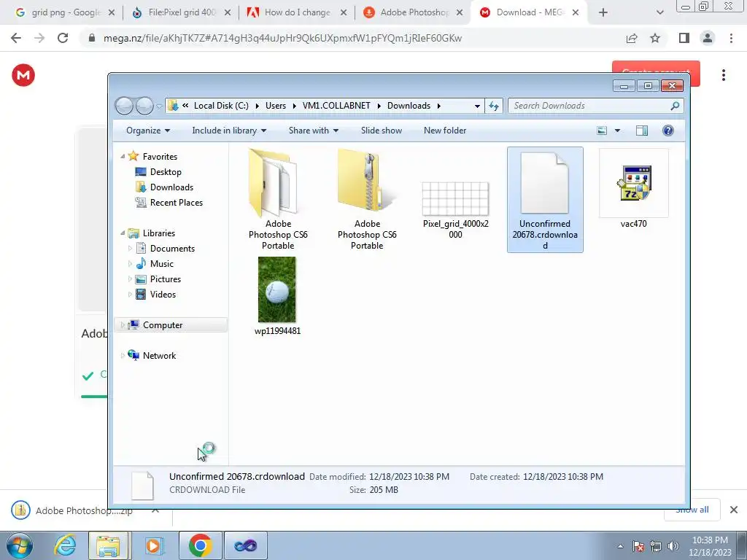The width and height of the screenshot is (747, 560).
Task: Click Local Disk (C:) in the address path
Action: click(221, 106)
